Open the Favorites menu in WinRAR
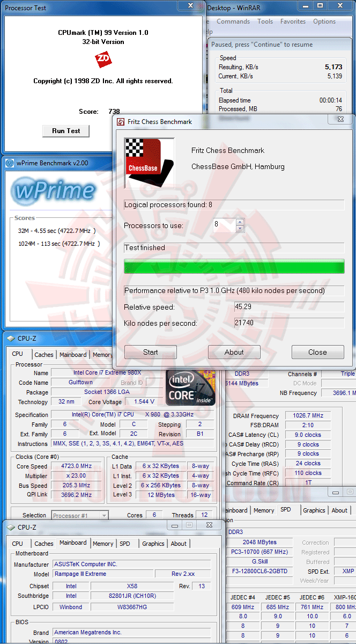The width and height of the screenshot is (356, 644). pos(293,21)
